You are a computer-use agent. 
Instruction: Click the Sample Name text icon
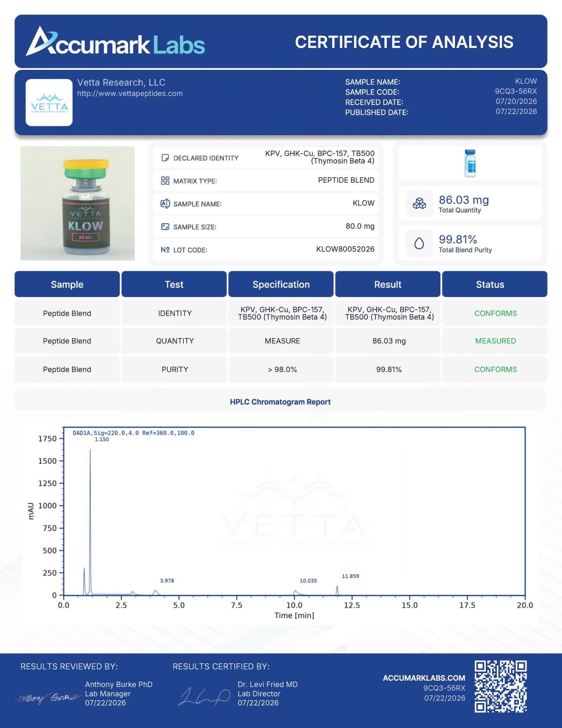[165, 204]
